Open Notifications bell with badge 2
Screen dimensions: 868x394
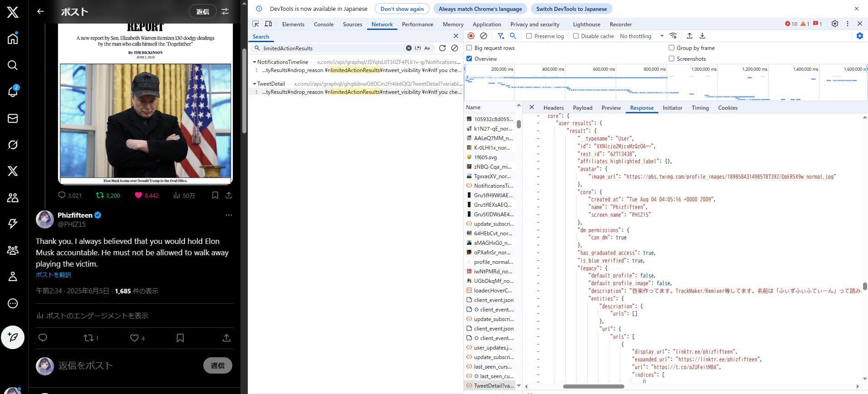pyautogui.click(x=13, y=92)
